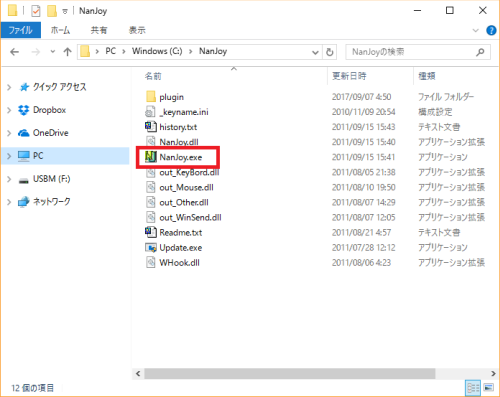Image resolution: width=500 pixels, height=397 pixels.
Task: Select the Update.exe file name
Action: click(x=181, y=248)
